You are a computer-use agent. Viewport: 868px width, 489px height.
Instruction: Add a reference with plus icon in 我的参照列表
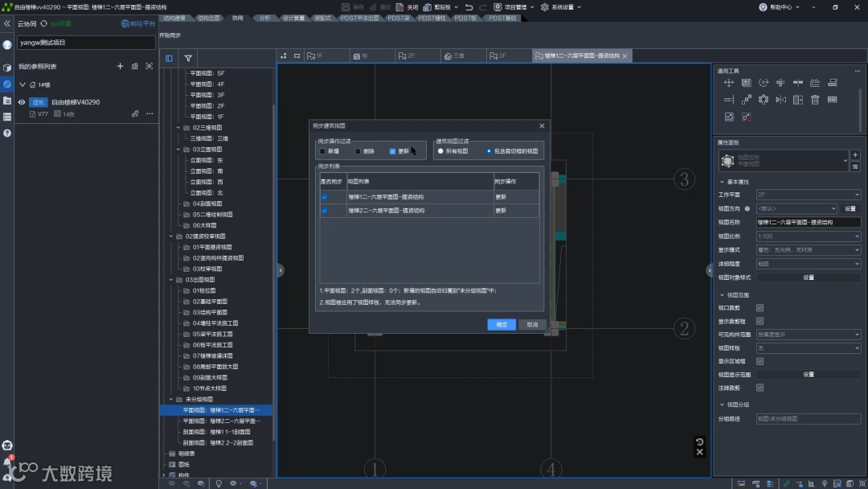120,66
